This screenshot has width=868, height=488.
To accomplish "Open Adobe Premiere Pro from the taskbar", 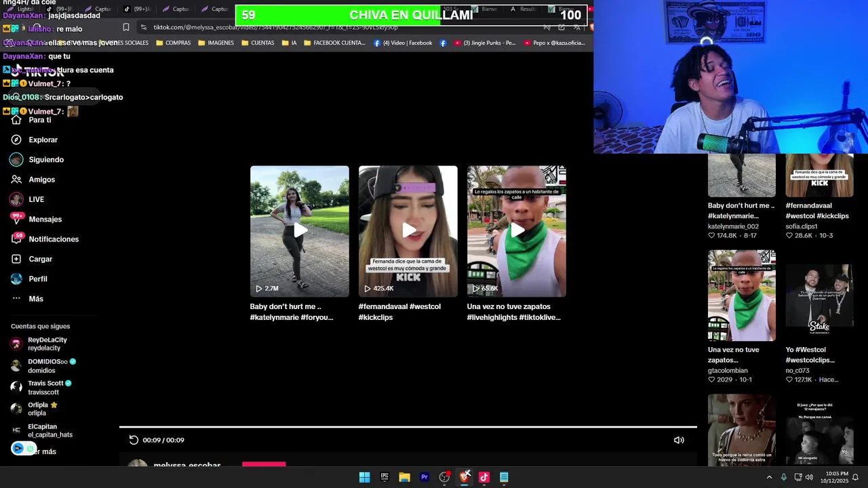I will click(x=425, y=477).
